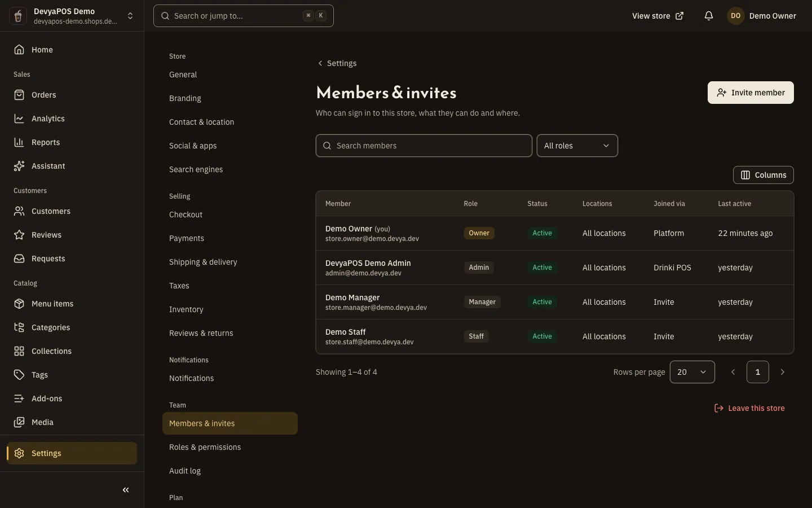The height and width of the screenshot is (508, 812).
Task: Click the Invite member button
Action: (751, 93)
